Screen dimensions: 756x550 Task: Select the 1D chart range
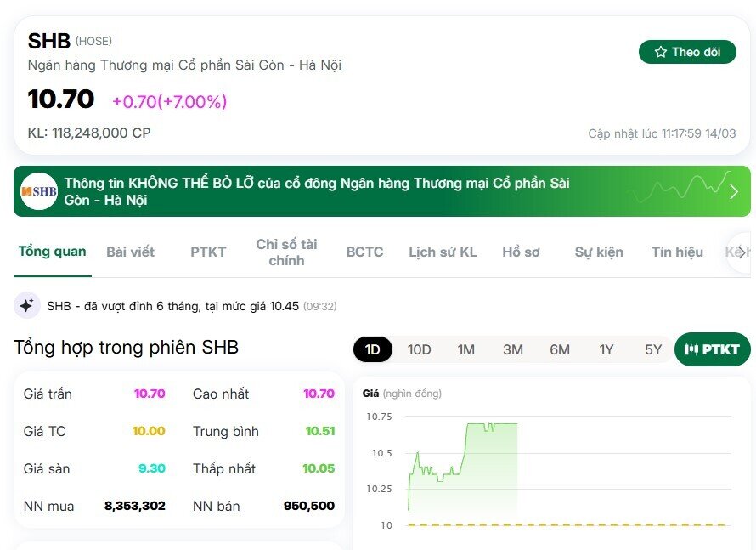[373, 349]
